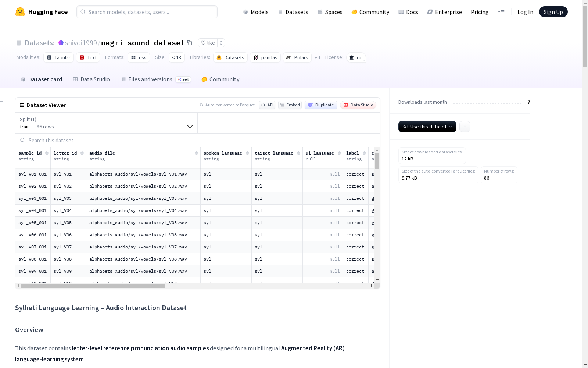The height and width of the screenshot is (368, 588).
Task: Copy dataset name with the copy icon
Action: [x=190, y=43]
